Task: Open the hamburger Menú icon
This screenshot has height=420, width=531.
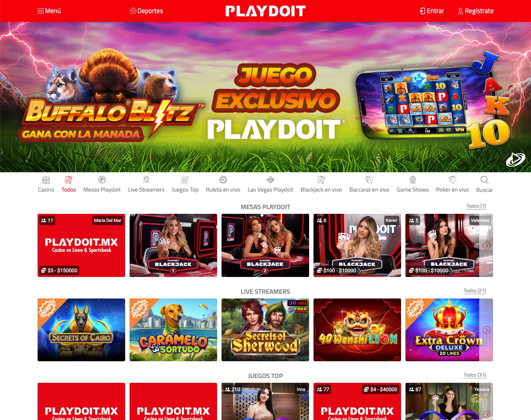Action: (x=41, y=11)
